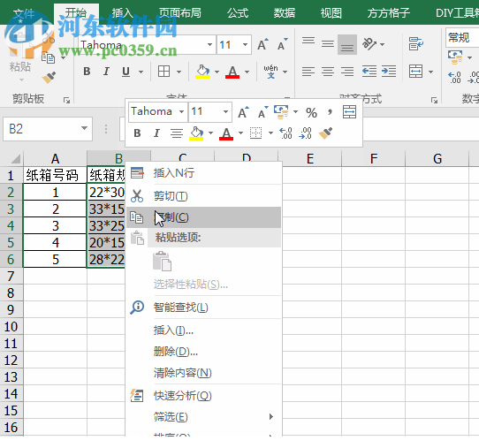Choose 剪切(T) from context menu
Image resolution: width=479 pixels, height=448 pixels.
pyautogui.click(x=204, y=196)
